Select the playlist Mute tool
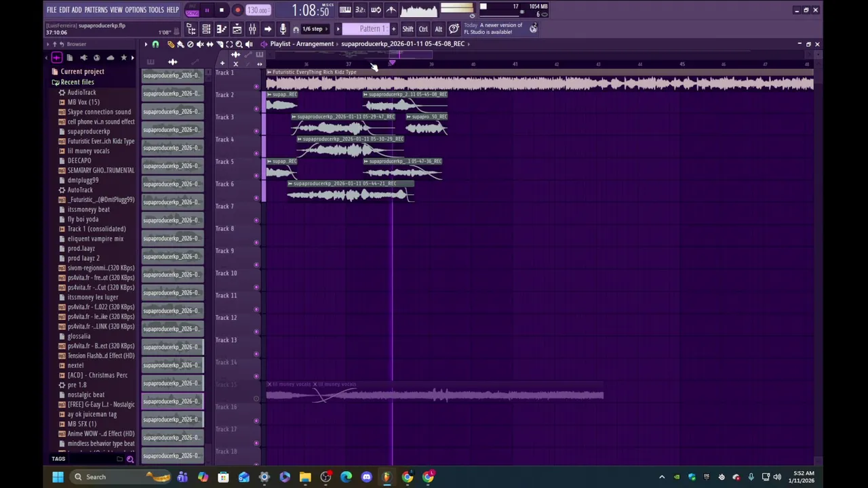868x488 pixels. [200, 44]
